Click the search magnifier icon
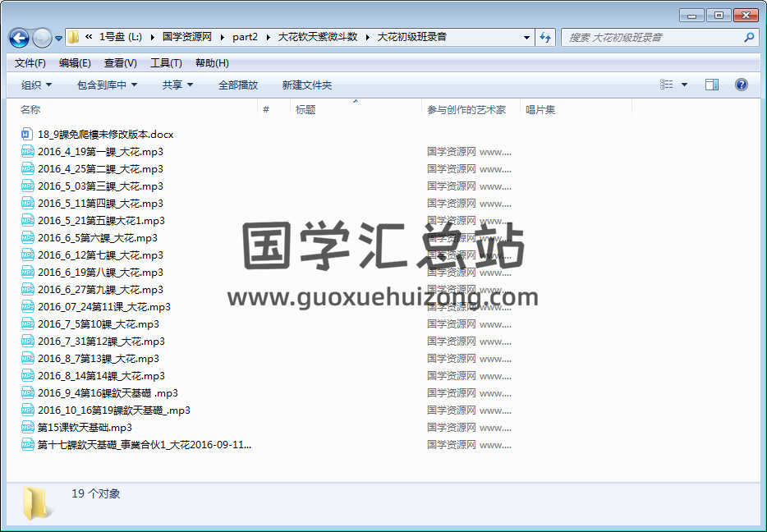The height and width of the screenshot is (532, 767). point(749,38)
